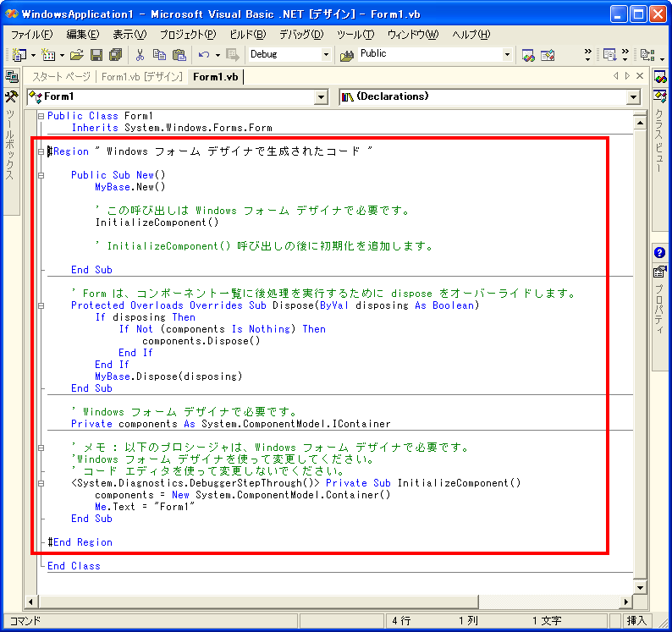The width and height of the screenshot is (672, 632).
Task: Click the vertical scrollbar up arrow
Action: [640, 124]
